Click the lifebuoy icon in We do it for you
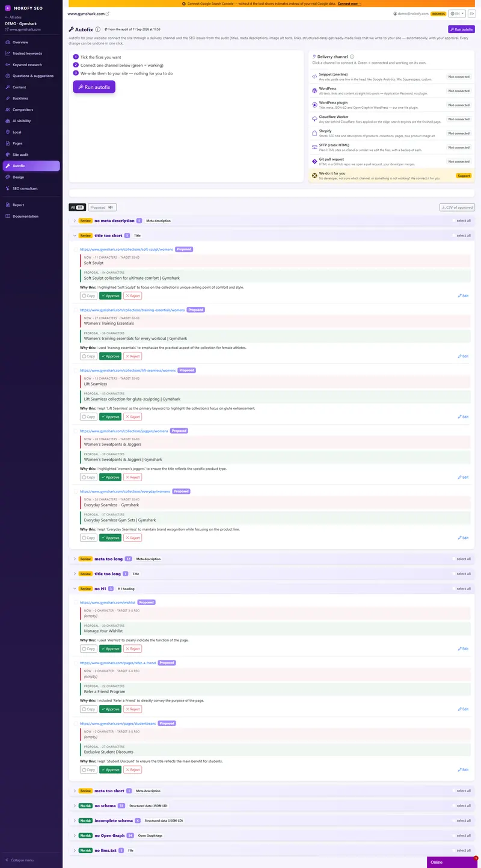 [x=314, y=176]
